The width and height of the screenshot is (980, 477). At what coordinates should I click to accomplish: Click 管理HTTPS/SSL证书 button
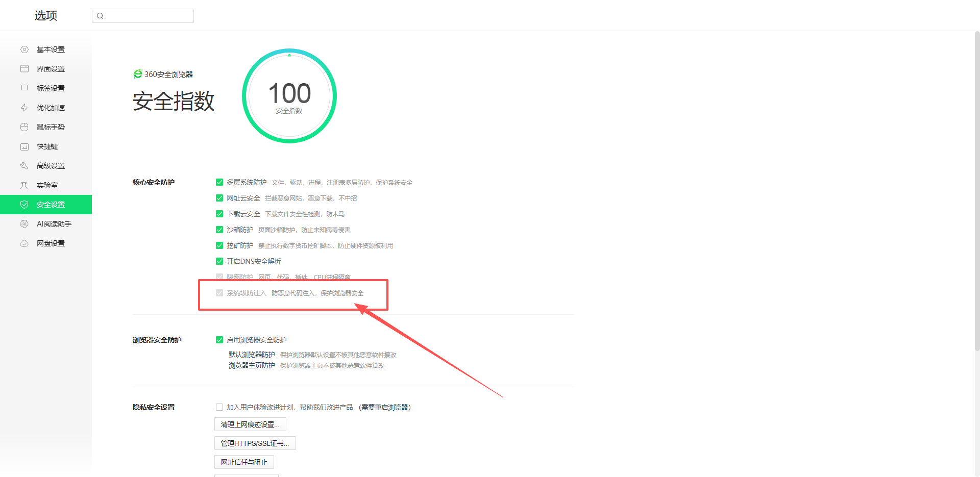(255, 443)
